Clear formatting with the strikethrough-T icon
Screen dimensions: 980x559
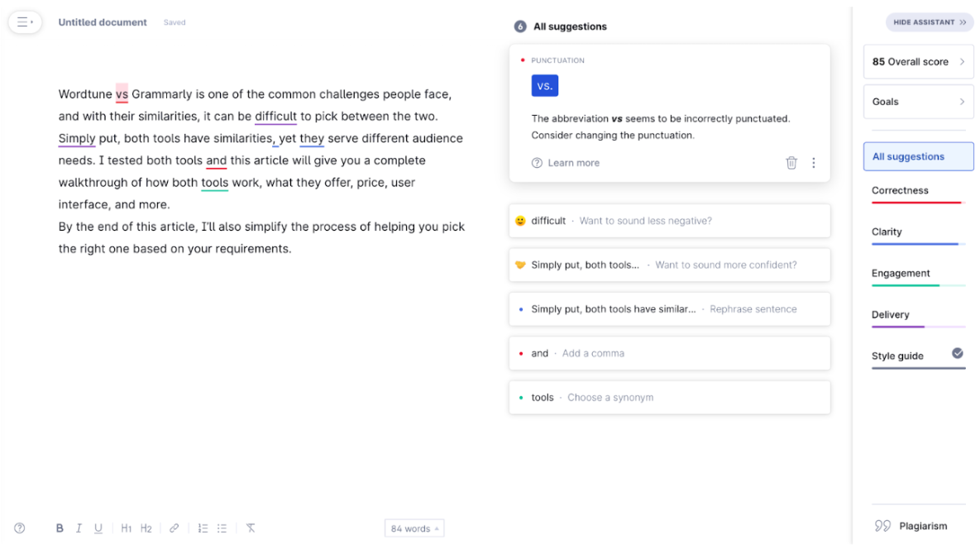tap(250, 528)
